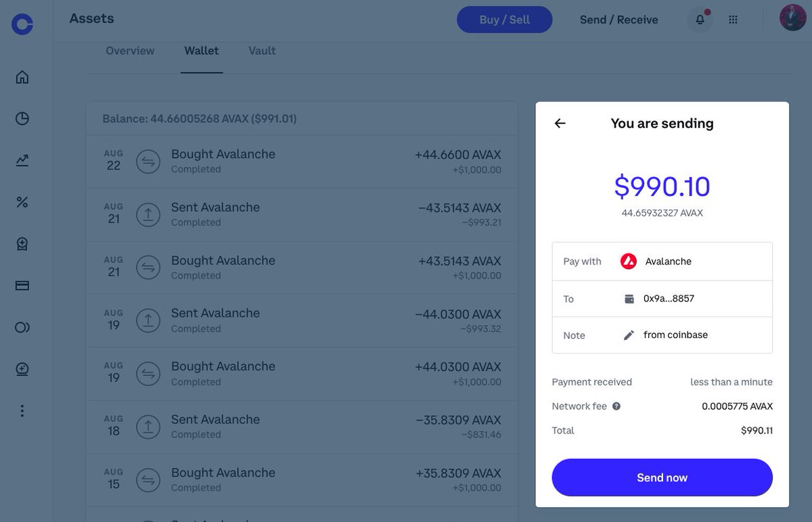This screenshot has height=522, width=812.
Task: Click the balance text 44.66005268 AVAX
Action: coord(200,119)
